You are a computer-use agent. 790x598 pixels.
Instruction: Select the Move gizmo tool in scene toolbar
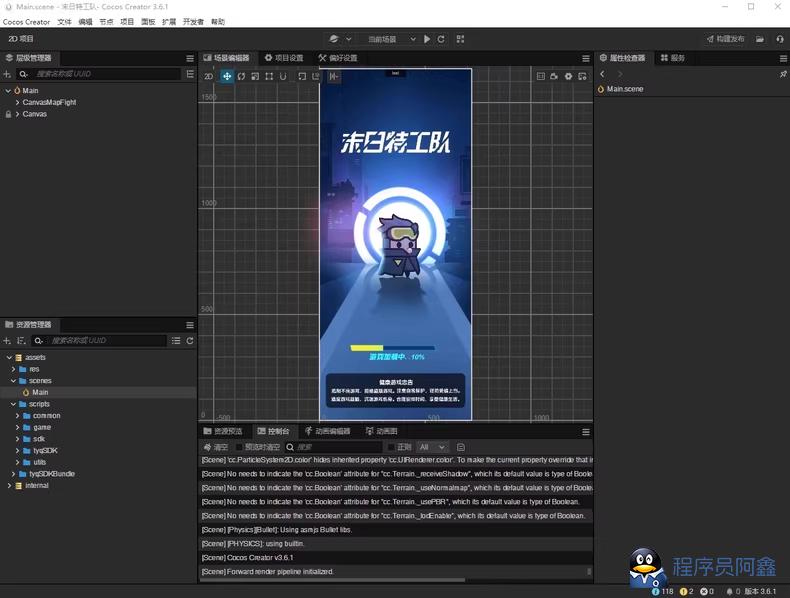coord(227,76)
